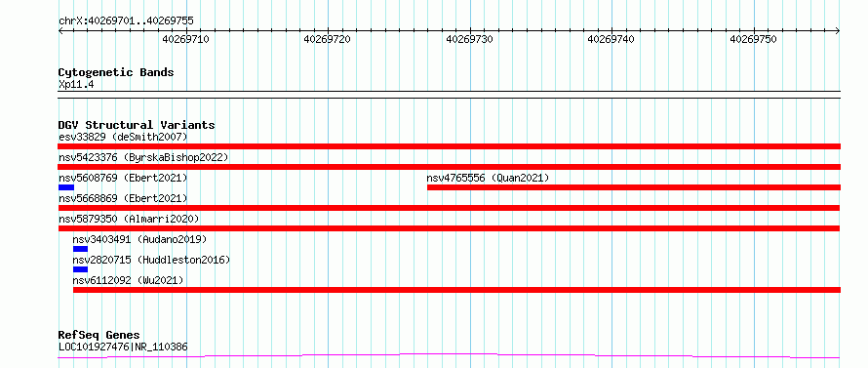Open nsv5423376 (ByrskaBishop2022) variant label

143,157
